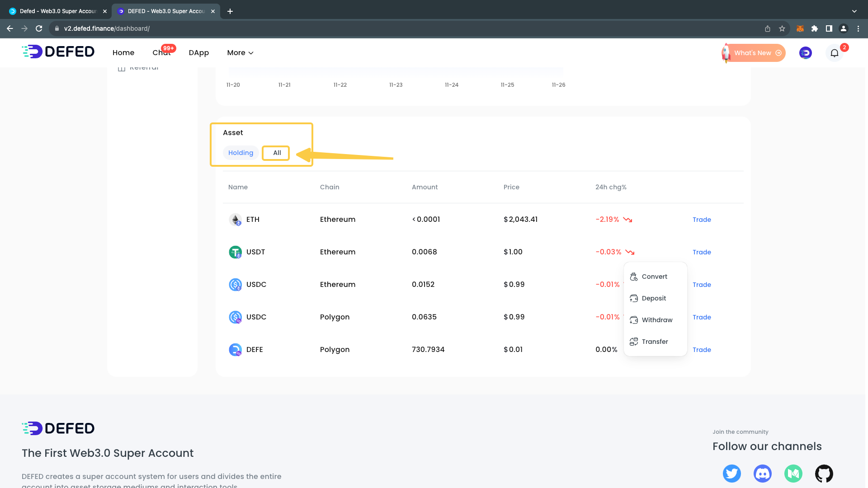The height and width of the screenshot is (488, 868).
Task: Open the Medium channel icon
Action: tap(793, 473)
